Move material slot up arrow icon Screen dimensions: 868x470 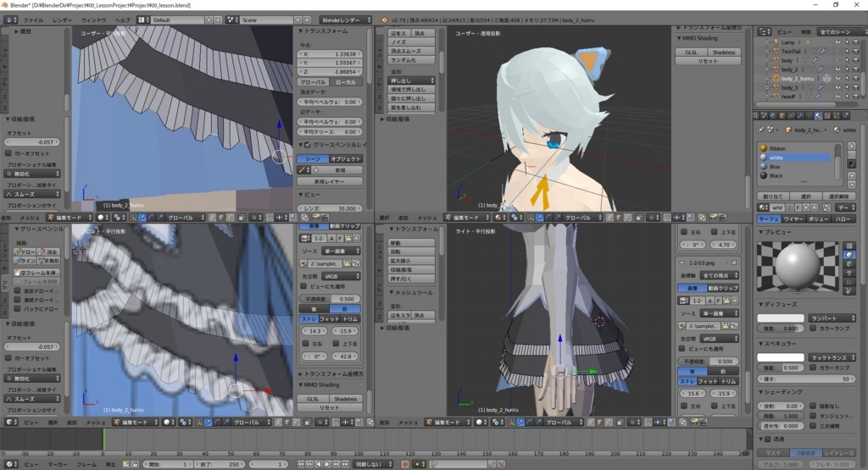pyautogui.click(x=851, y=176)
